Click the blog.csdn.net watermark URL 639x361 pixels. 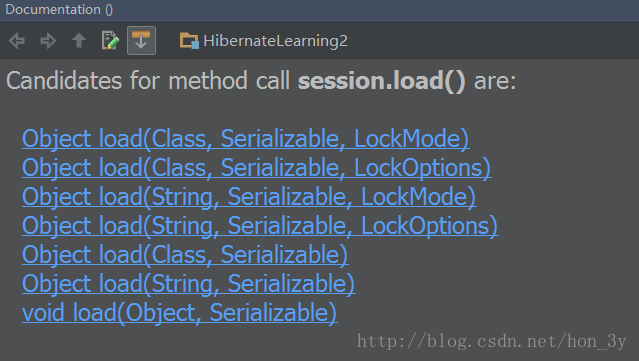pos(491,341)
